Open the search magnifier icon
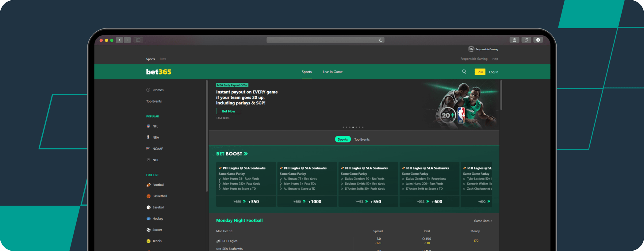 464,72
